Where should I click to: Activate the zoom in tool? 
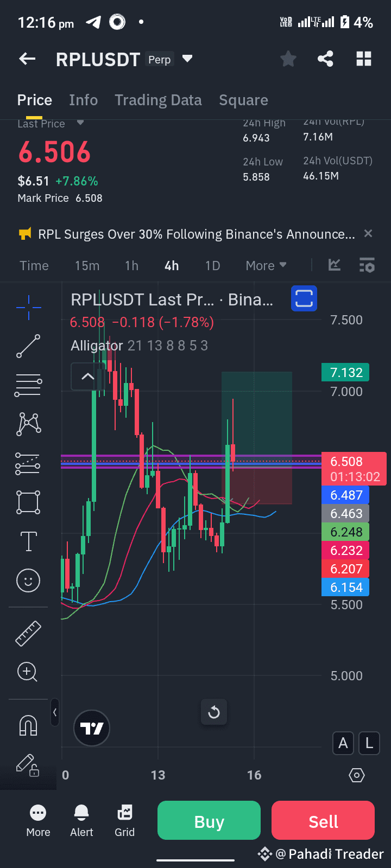pyautogui.click(x=27, y=672)
